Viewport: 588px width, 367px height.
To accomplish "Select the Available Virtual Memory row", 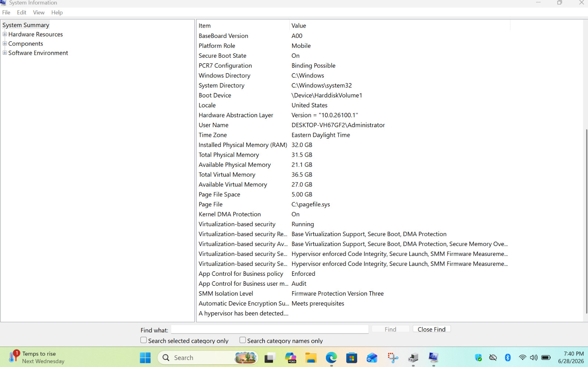I will pyautogui.click(x=353, y=184).
